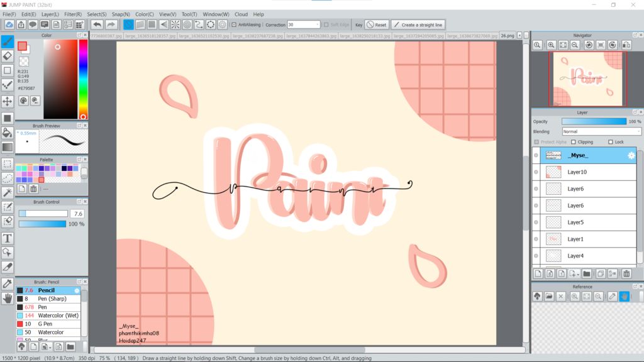Open the add-layer dropdown arrow
The height and width of the screenshot is (362, 644).
tap(579, 274)
